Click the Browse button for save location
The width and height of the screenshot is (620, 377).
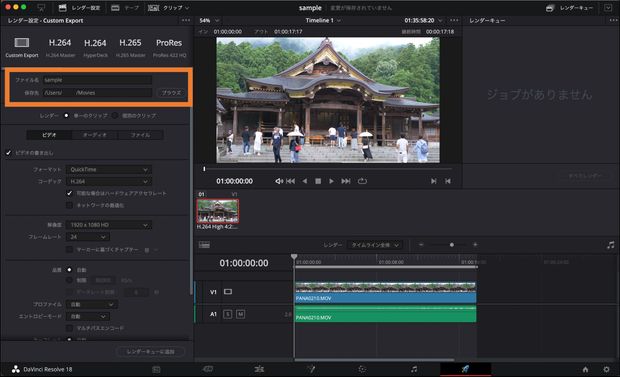point(171,93)
